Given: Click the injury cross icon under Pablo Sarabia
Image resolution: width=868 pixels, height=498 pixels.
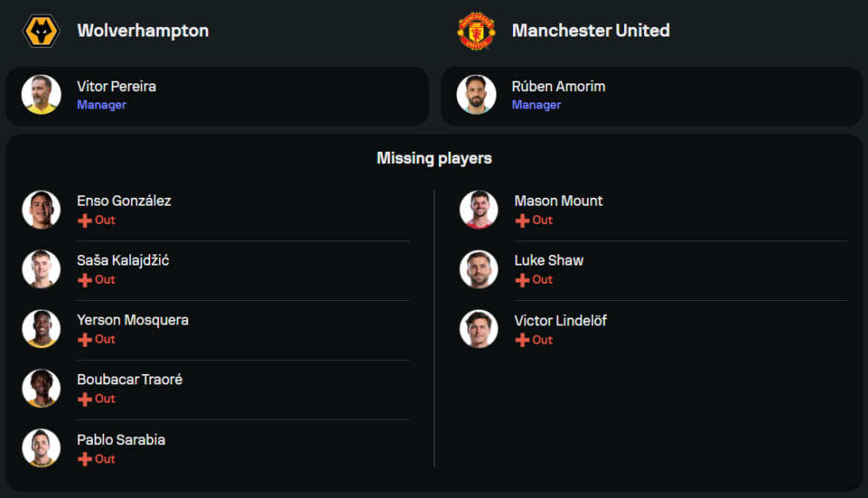Looking at the screenshot, I should pyautogui.click(x=84, y=459).
